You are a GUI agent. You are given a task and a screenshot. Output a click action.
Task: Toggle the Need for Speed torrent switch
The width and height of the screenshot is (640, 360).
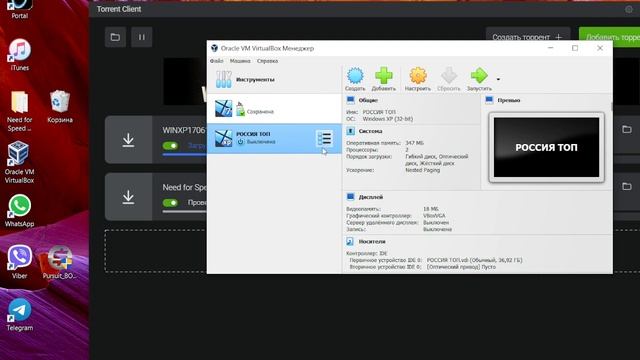coord(170,203)
